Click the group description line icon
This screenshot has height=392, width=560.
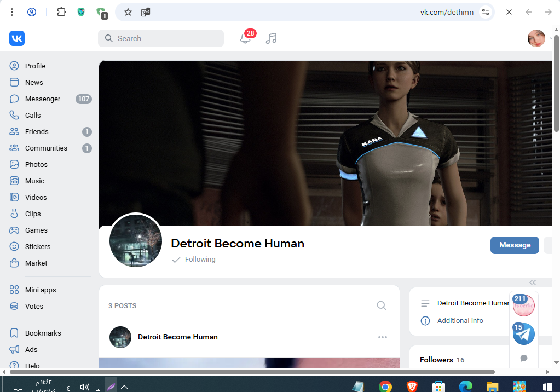[x=425, y=303]
